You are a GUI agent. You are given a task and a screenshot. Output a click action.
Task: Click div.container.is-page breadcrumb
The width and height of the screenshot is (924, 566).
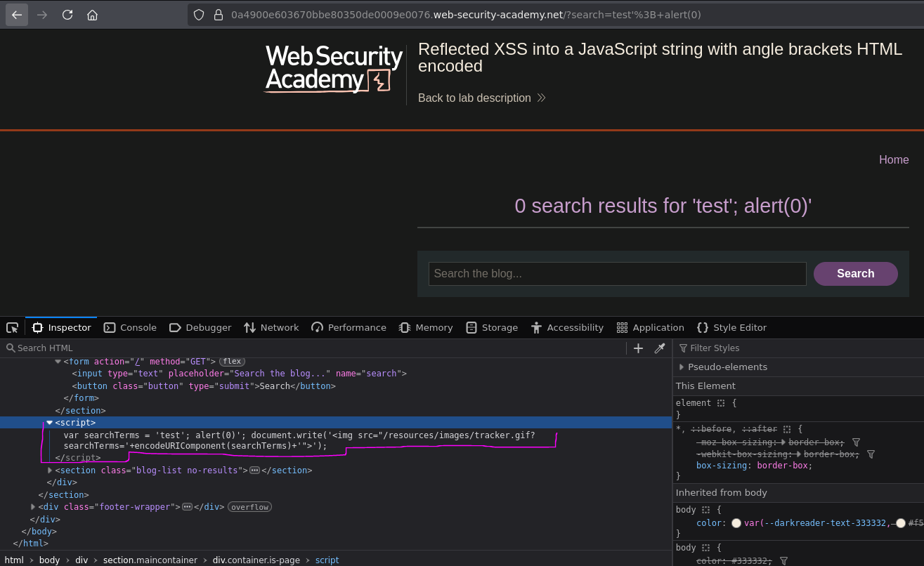256,560
